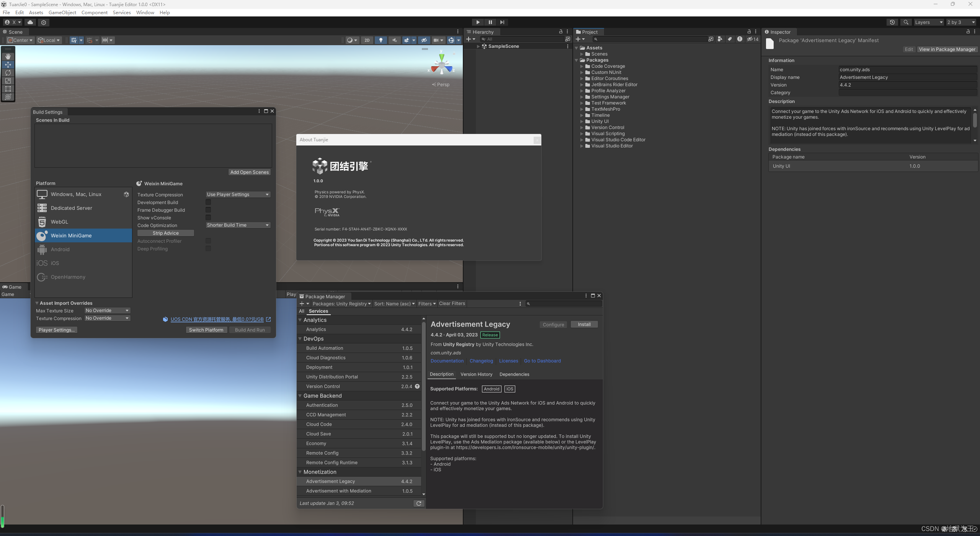Select the Hand (view) tool
980x536 pixels.
point(8,56)
